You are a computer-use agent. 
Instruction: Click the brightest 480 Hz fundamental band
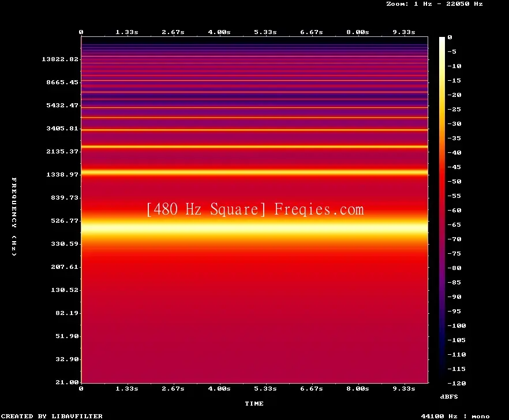click(x=254, y=227)
